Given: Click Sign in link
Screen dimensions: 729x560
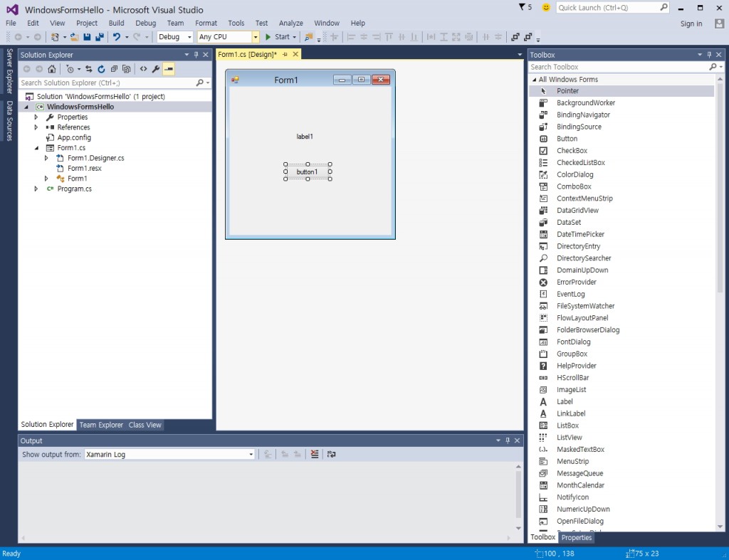Looking at the screenshot, I should 691,23.
